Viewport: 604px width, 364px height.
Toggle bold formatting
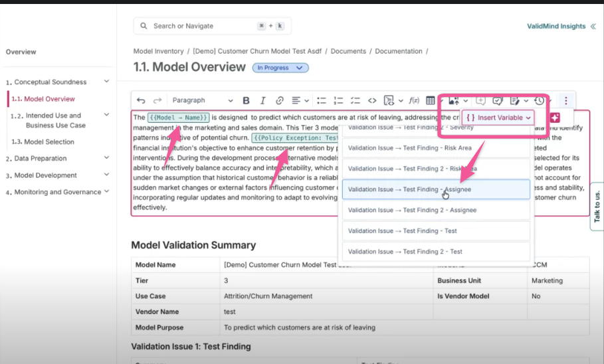click(x=246, y=100)
